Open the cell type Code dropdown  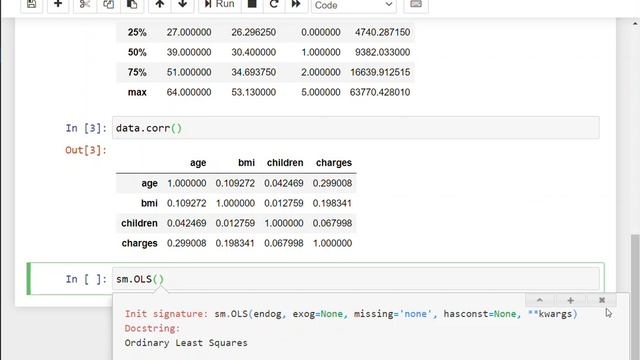[353, 5]
